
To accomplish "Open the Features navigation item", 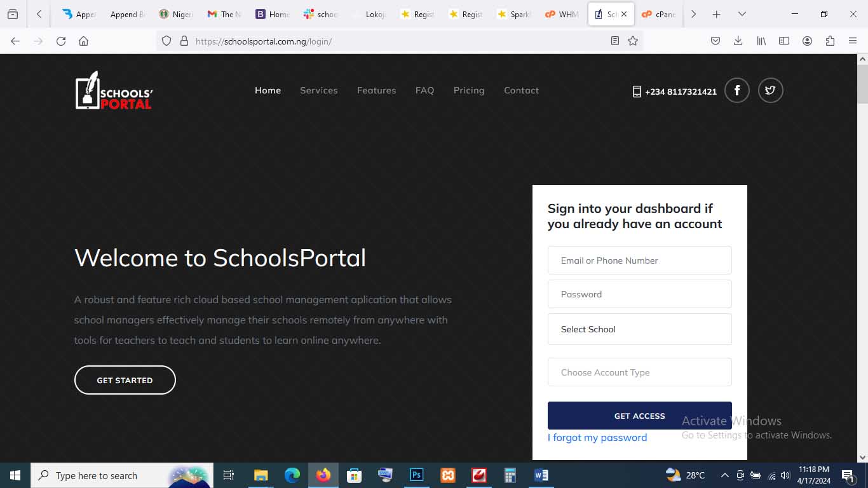I will click(376, 90).
